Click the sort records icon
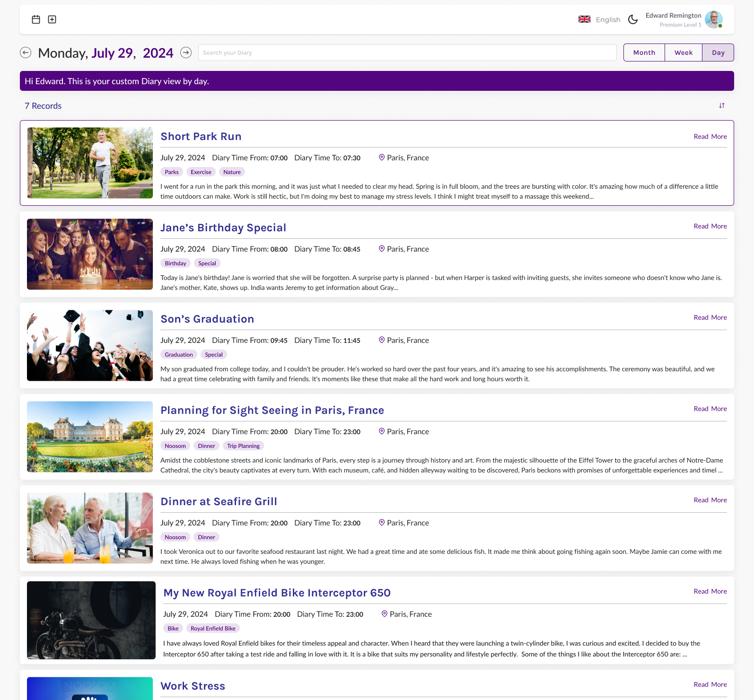754x700 pixels. [x=721, y=105]
